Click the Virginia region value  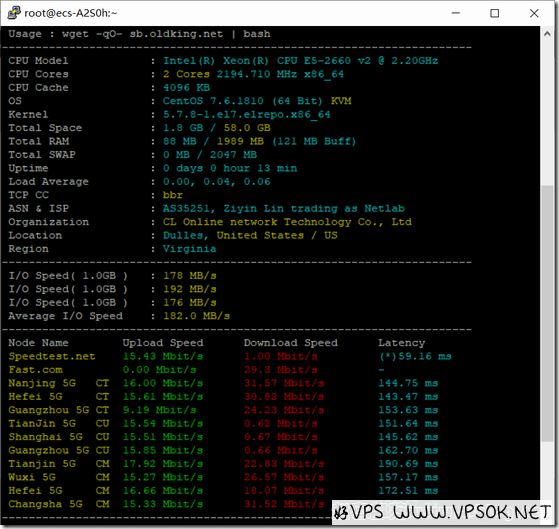[190, 249]
